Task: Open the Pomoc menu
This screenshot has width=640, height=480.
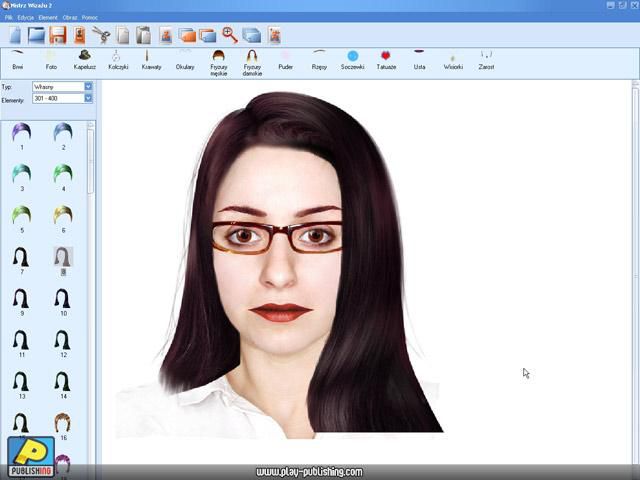Action: point(90,18)
